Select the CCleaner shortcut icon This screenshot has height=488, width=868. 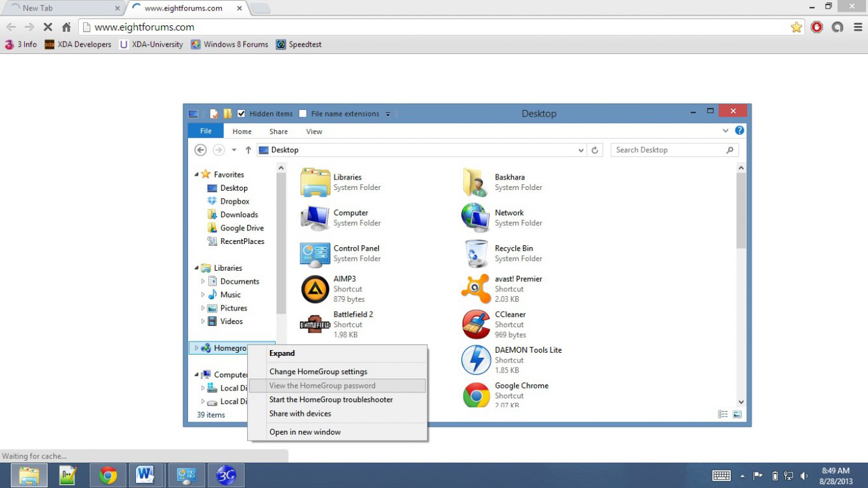(476, 324)
